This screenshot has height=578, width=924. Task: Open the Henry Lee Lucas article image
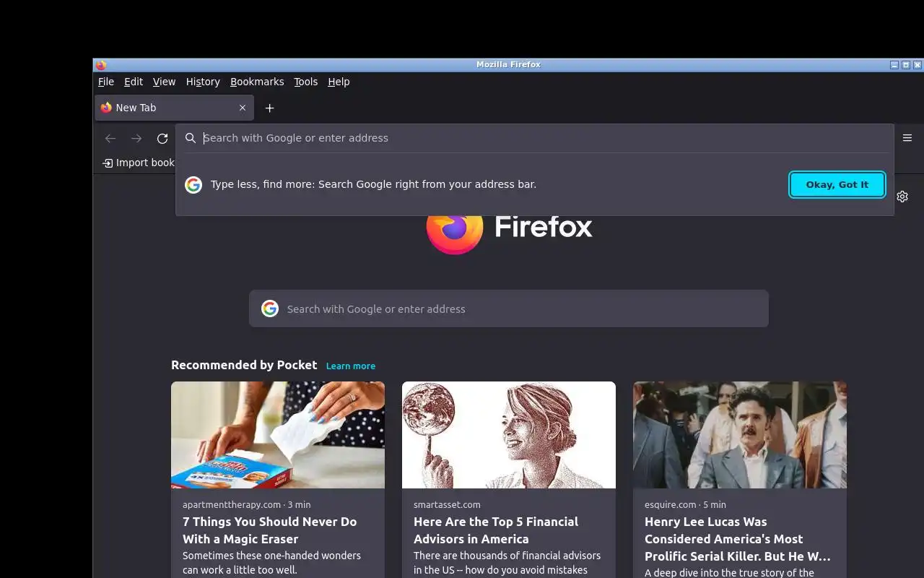(x=740, y=435)
